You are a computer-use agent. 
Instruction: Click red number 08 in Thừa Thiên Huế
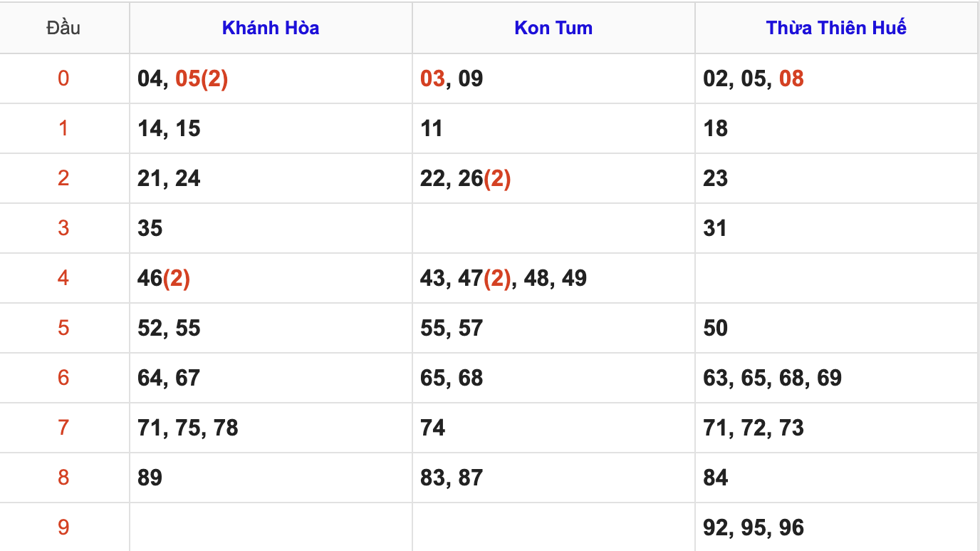(791, 78)
